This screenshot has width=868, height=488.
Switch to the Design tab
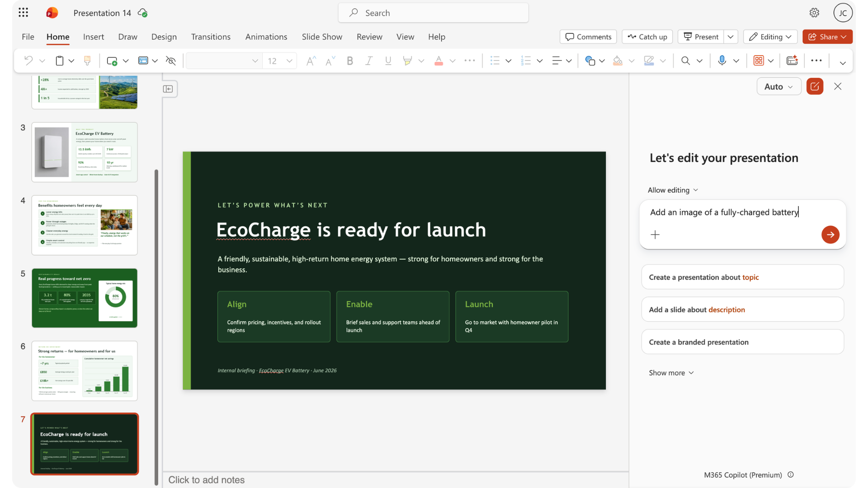pos(164,37)
